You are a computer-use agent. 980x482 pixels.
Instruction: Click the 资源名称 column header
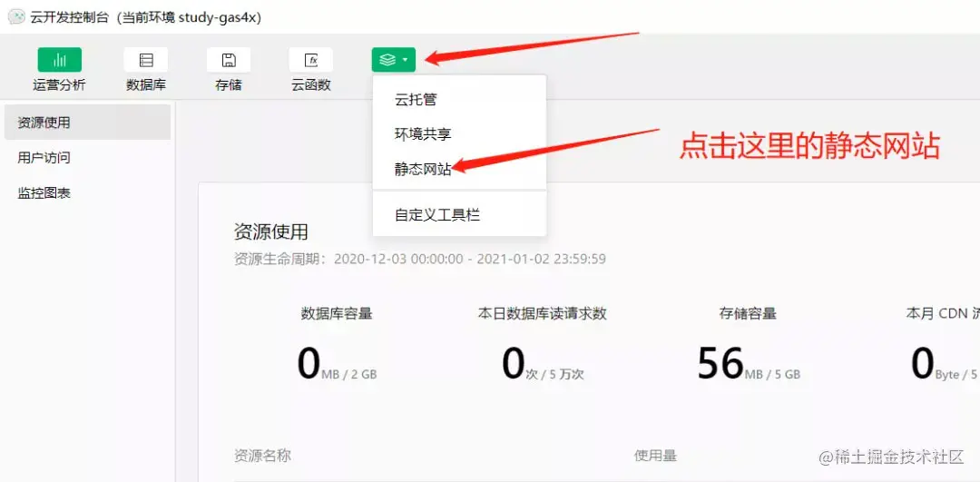click(x=262, y=455)
